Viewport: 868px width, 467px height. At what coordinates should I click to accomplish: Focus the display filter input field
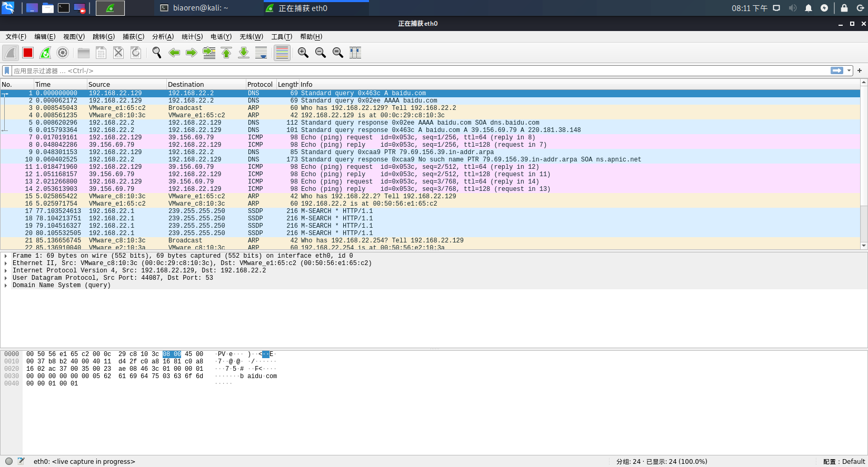coord(421,70)
